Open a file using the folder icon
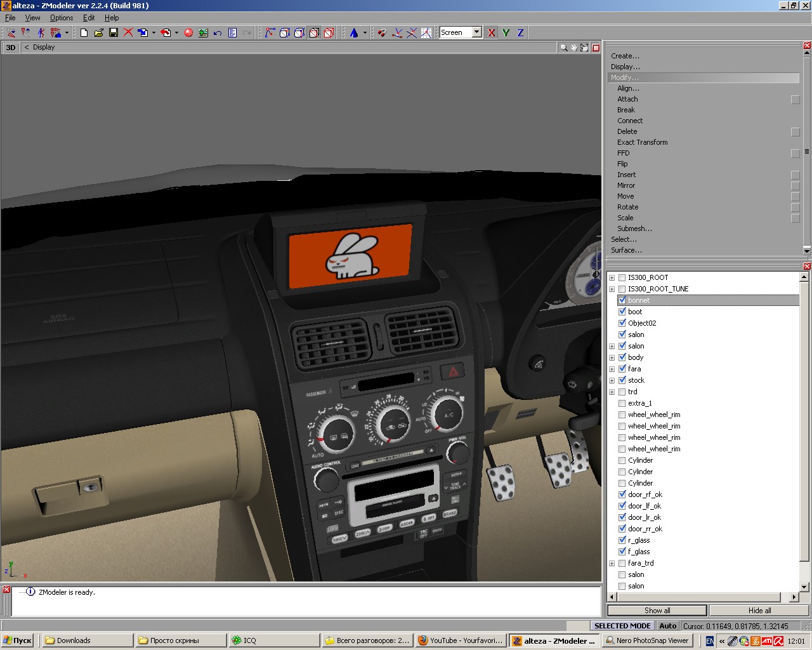 pyautogui.click(x=98, y=32)
